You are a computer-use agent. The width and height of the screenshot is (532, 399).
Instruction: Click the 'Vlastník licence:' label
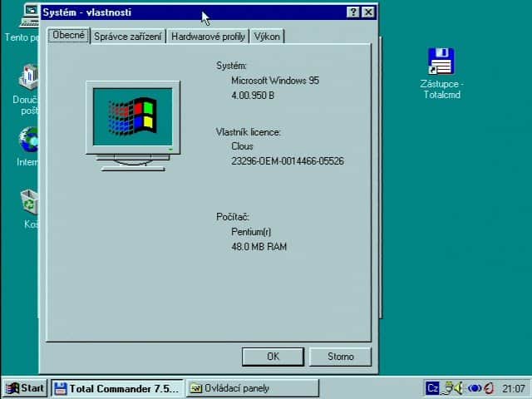point(249,132)
